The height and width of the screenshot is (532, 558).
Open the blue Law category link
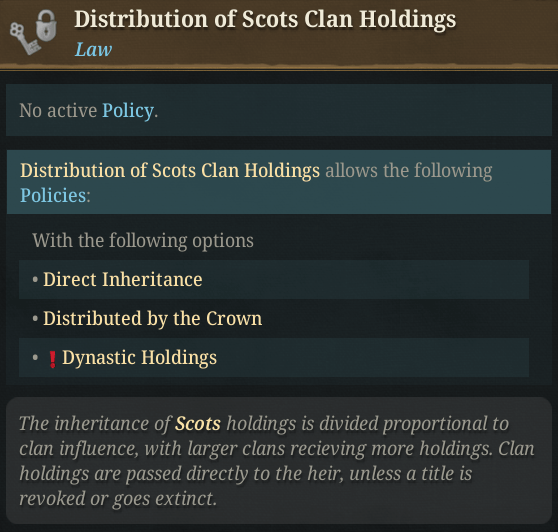click(x=93, y=49)
